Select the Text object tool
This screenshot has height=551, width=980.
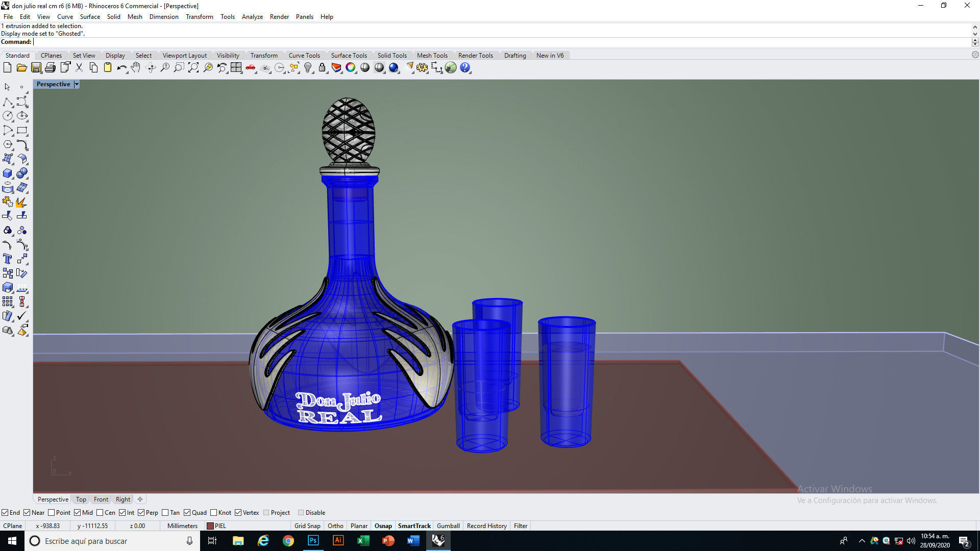coord(8,259)
